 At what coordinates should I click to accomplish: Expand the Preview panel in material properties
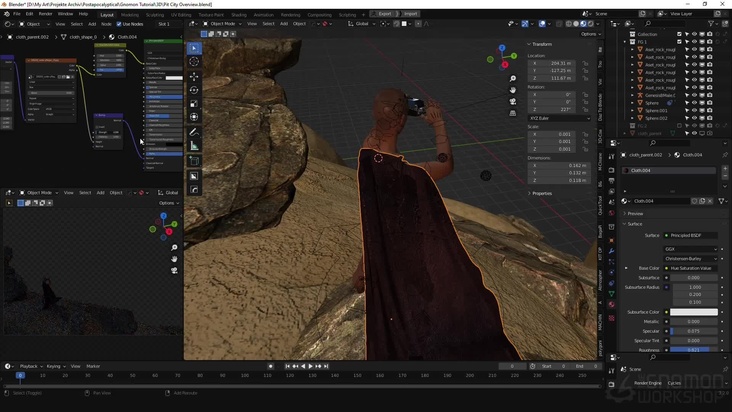tap(635, 213)
